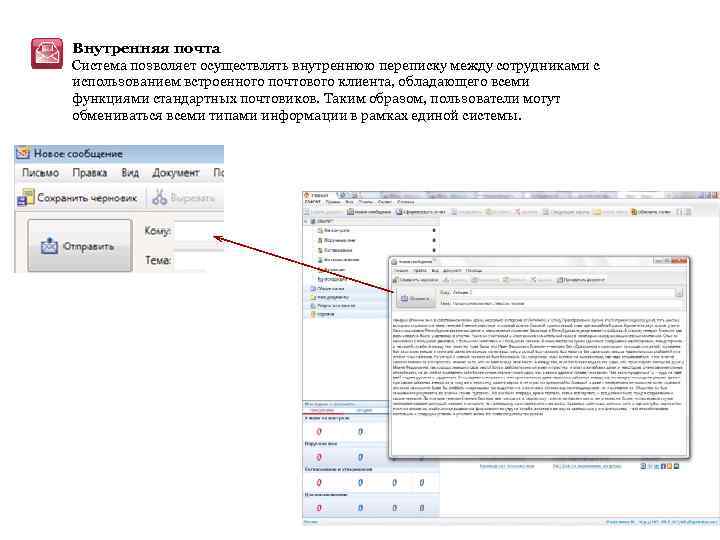The height and width of the screenshot is (540, 720).
Task: Click the small send button in the message dialog
Action: (415, 298)
